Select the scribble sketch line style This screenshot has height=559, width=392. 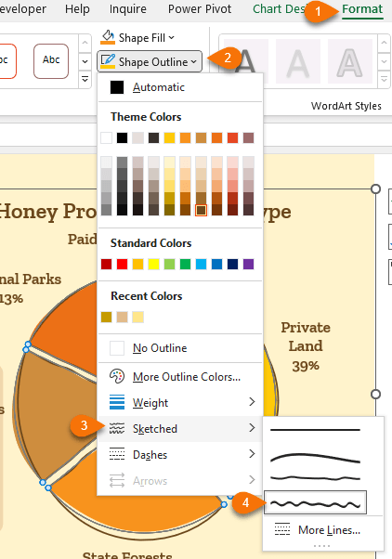pyautogui.click(x=315, y=502)
